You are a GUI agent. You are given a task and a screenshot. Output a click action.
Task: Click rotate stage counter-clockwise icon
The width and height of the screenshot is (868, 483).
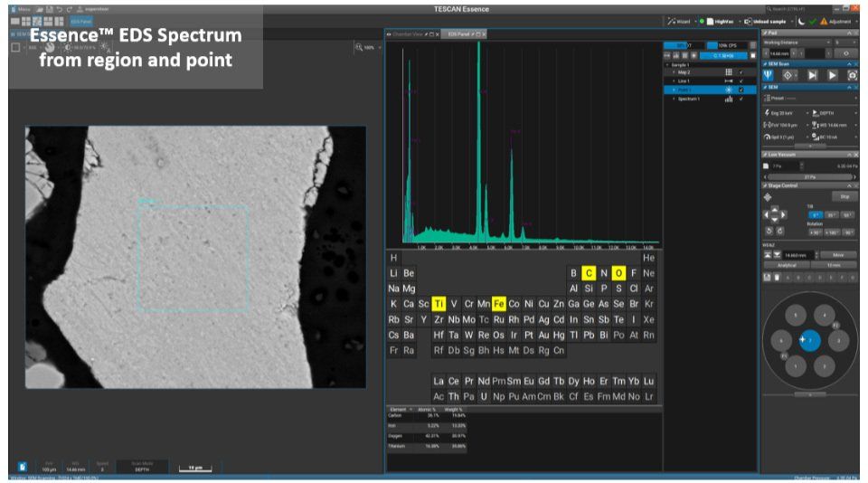pyautogui.click(x=769, y=231)
